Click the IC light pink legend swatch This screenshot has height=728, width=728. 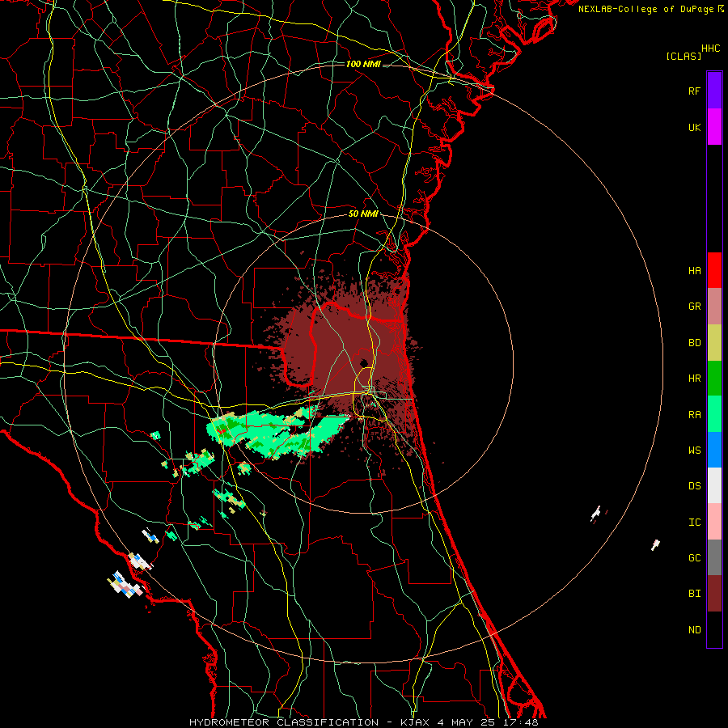[x=714, y=522]
